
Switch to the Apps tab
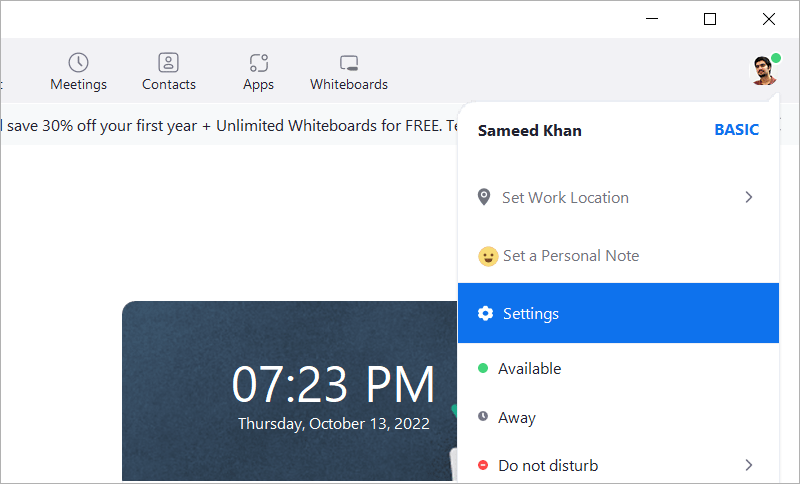tap(259, 71)
